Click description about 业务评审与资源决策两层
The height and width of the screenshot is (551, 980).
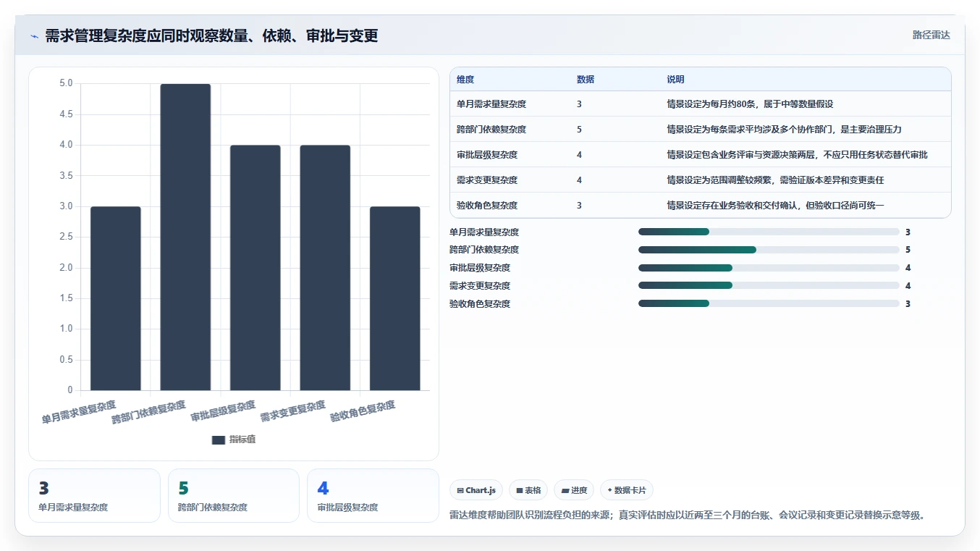point(797,155)
